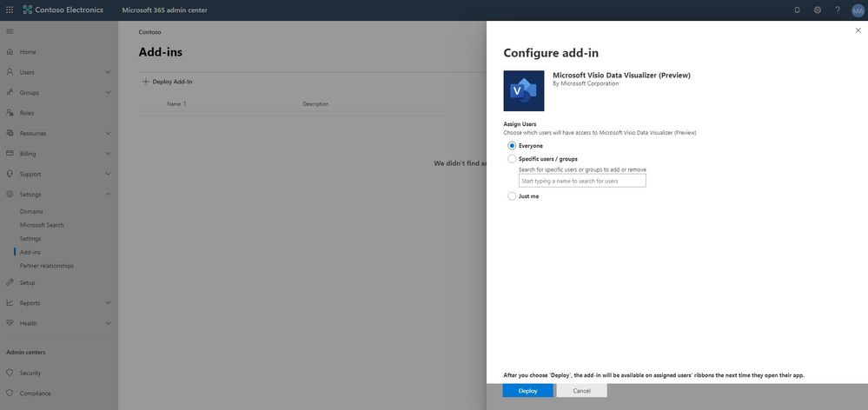The width and height of the screenshot is (868, 410).
Task: Click the Contoso Electronics brand name
Action: click(70, 10)
